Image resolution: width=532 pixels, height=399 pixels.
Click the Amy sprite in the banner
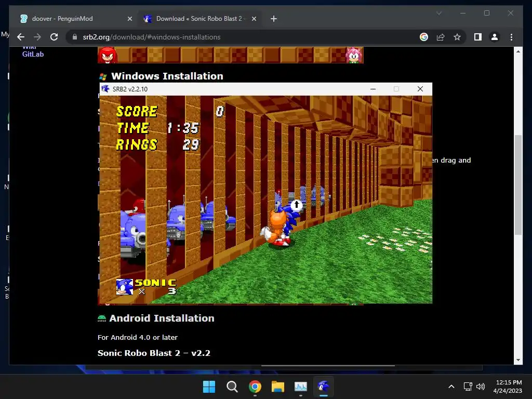pyautogui.click(x=354, y=55)
